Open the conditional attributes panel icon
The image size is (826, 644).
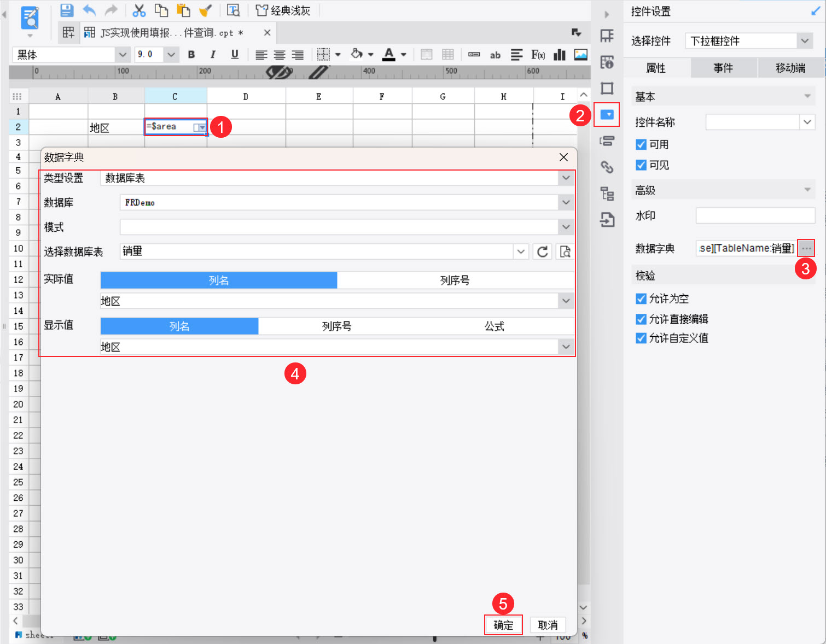click(x=607, y=141)
